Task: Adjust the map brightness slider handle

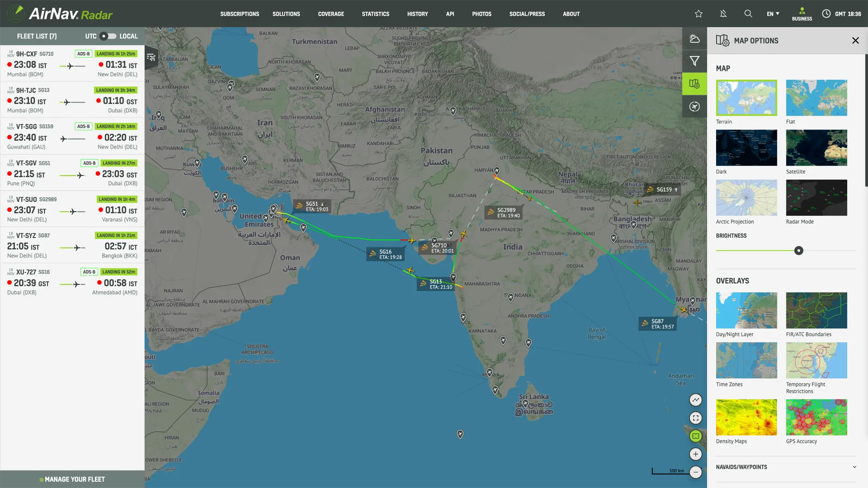Action: coord(799,251)
